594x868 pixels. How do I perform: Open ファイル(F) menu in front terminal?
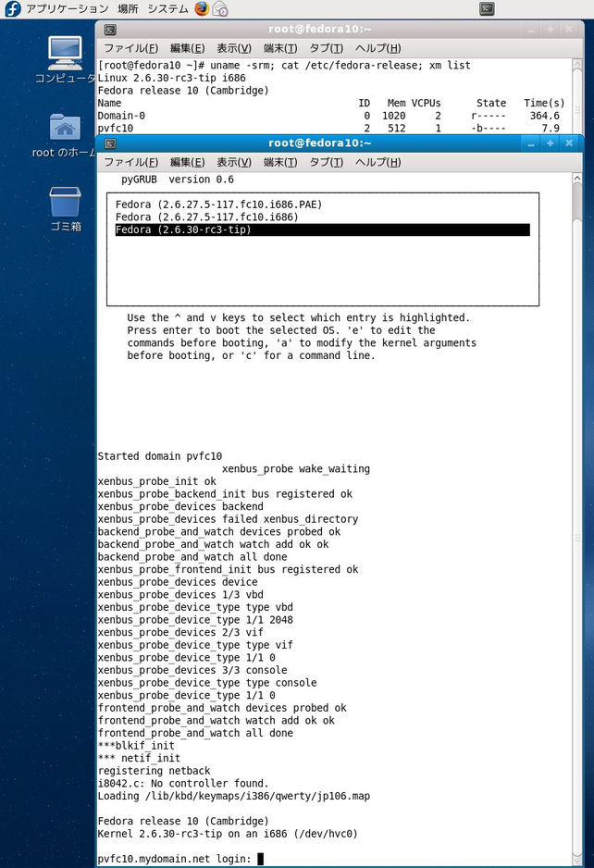point(131,162)
